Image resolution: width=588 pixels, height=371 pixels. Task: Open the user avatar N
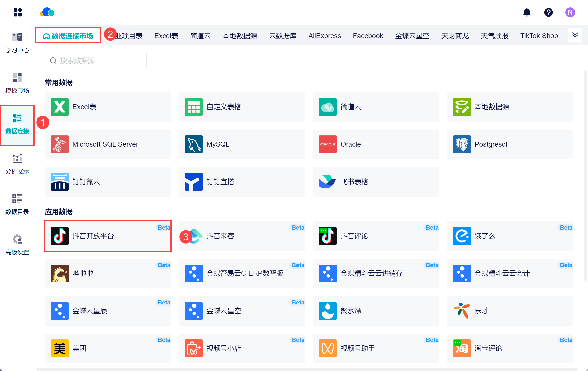(x=570, y=12)
